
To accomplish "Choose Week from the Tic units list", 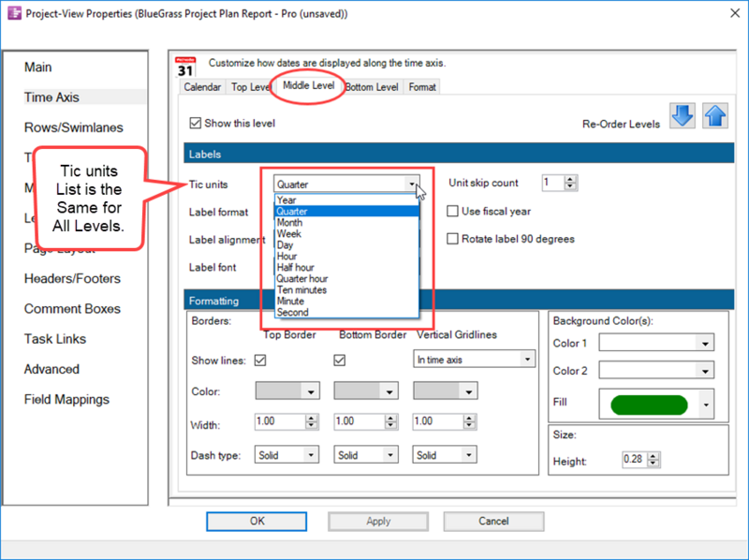I will (346, 234).
